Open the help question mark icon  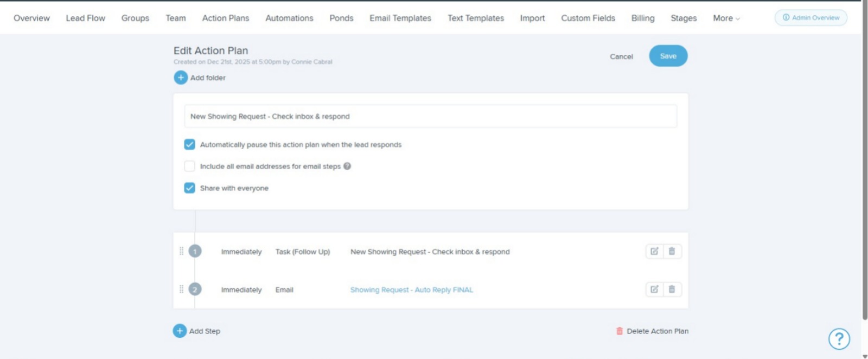click(x=839, y=339)
